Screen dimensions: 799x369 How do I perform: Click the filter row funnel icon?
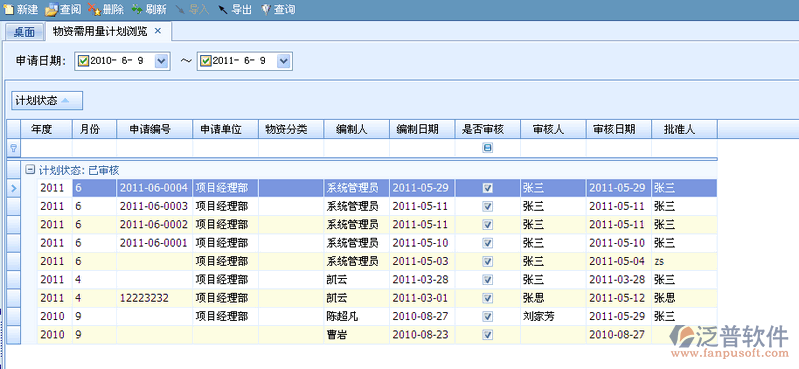[13, 148]
